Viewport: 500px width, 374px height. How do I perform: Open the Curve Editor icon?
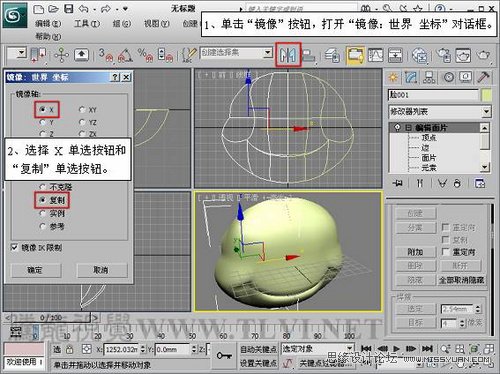(x=376, y=55)
